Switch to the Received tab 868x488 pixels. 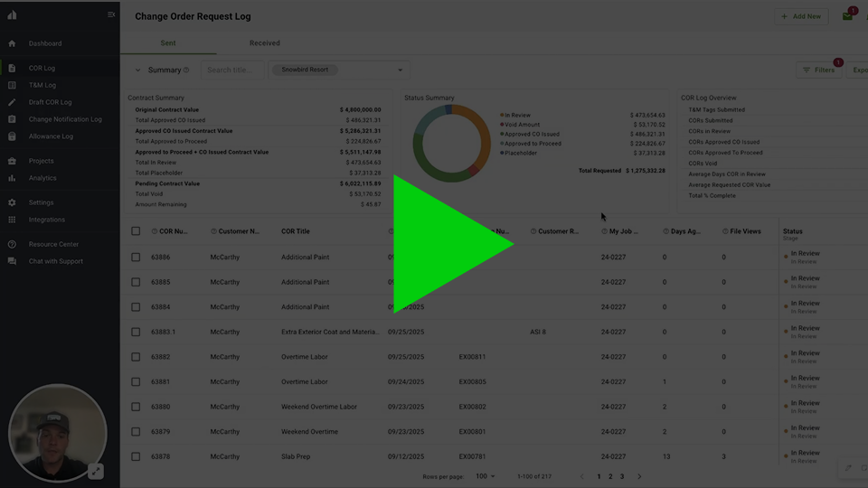[265, 43]
